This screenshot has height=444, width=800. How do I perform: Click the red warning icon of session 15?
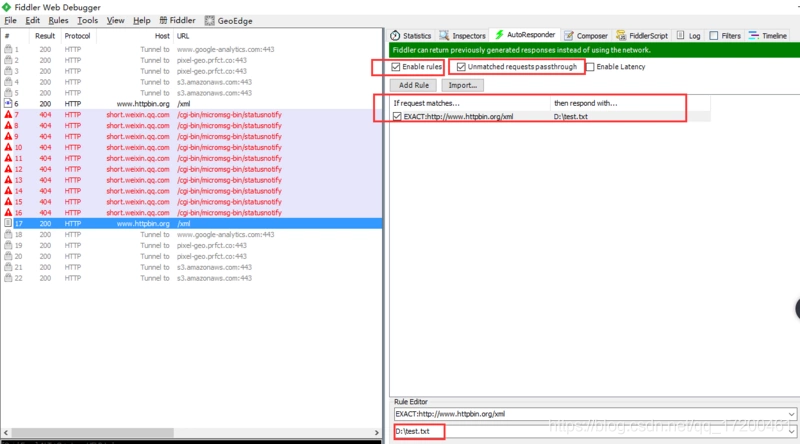[8, 202]
